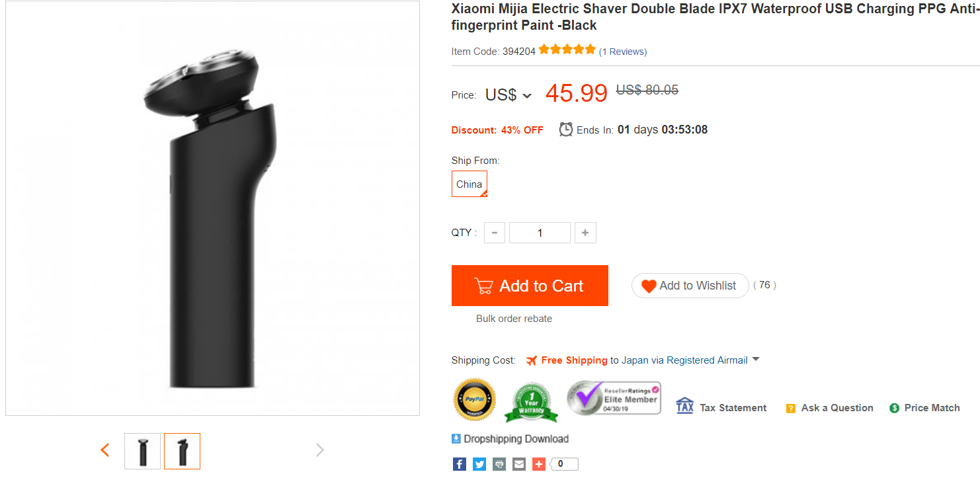Click the PayPal verified badge

pos(474,400)
